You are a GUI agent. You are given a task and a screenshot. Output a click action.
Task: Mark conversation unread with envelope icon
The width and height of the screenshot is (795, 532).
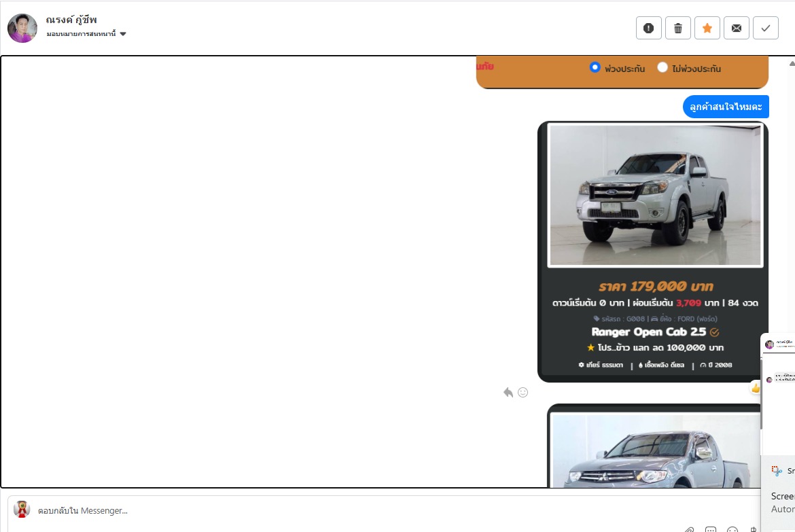click(x=736, y=28)
